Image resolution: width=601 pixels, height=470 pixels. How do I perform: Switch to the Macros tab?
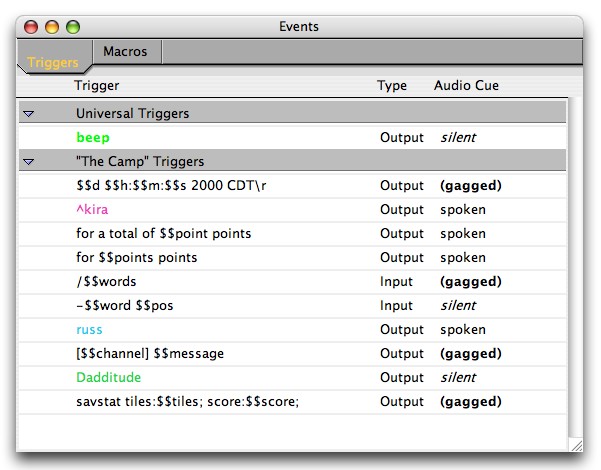125,51
